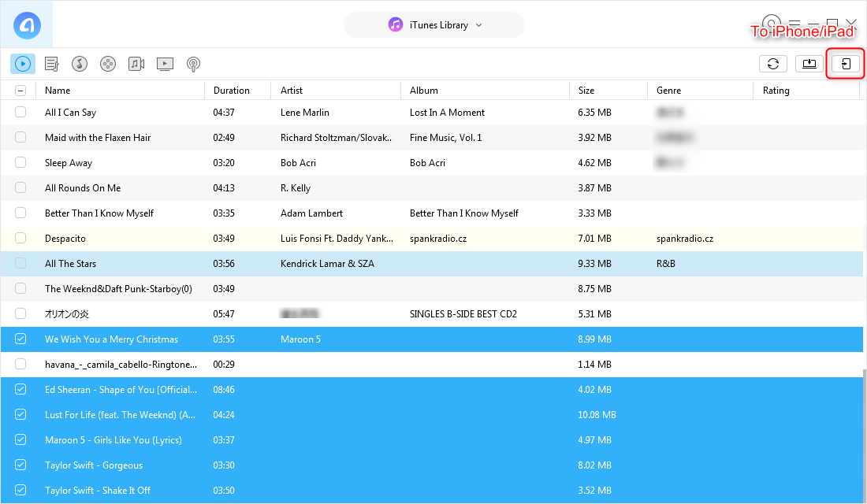Click album 'Lost In A Moment'
867x504 pixels.
click(x=447, y=112)
